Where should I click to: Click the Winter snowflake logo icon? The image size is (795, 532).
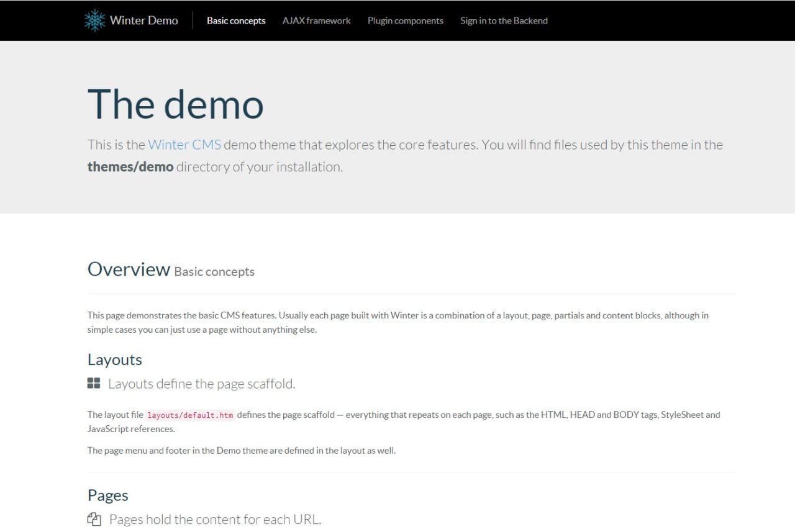click(95, 20)
